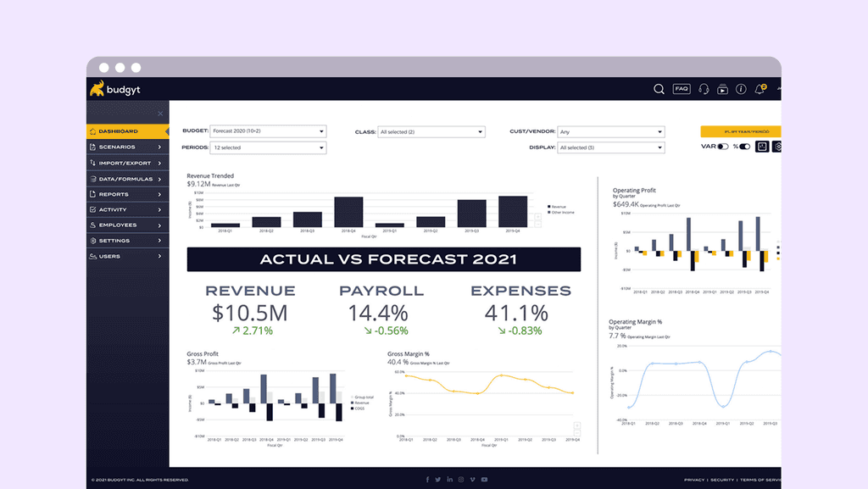The height and width of the screenshot is (489, 868).
Task: Open notifications via the bell icon
Action: (759, 89)
